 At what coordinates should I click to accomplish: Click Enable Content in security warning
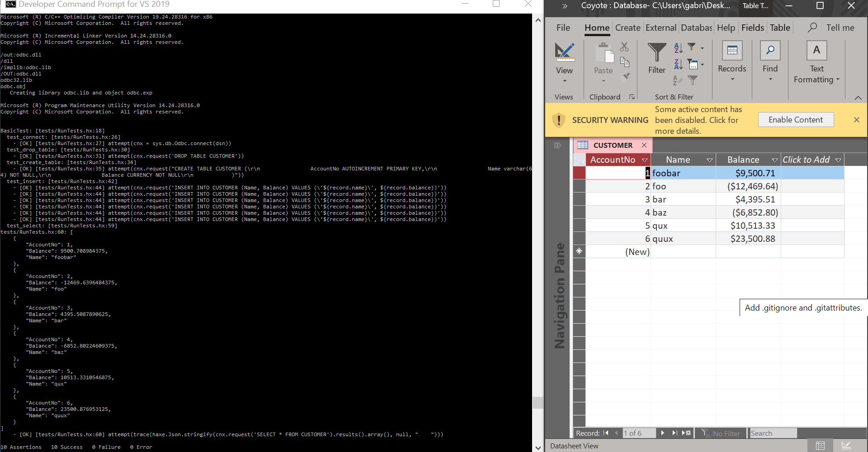(x=796, y=120)
